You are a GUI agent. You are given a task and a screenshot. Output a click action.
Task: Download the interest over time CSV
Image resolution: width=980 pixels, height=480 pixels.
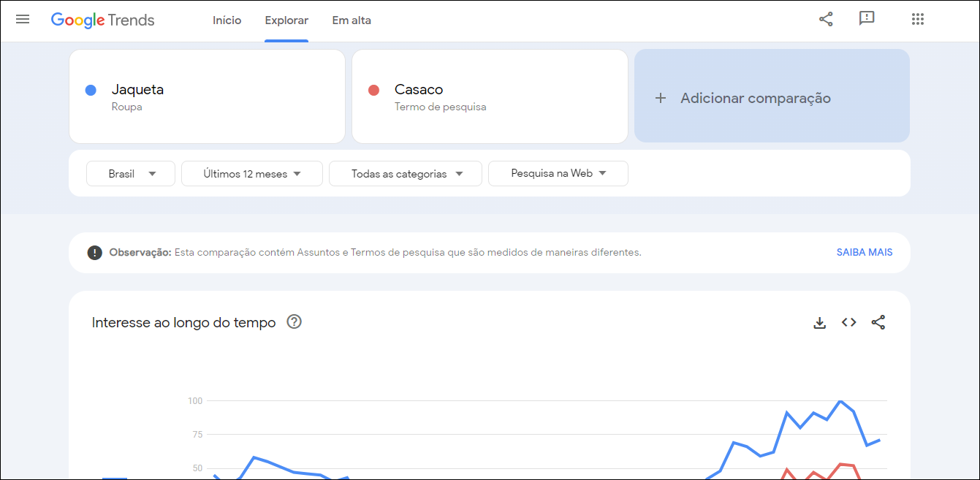tap(820, 322)
